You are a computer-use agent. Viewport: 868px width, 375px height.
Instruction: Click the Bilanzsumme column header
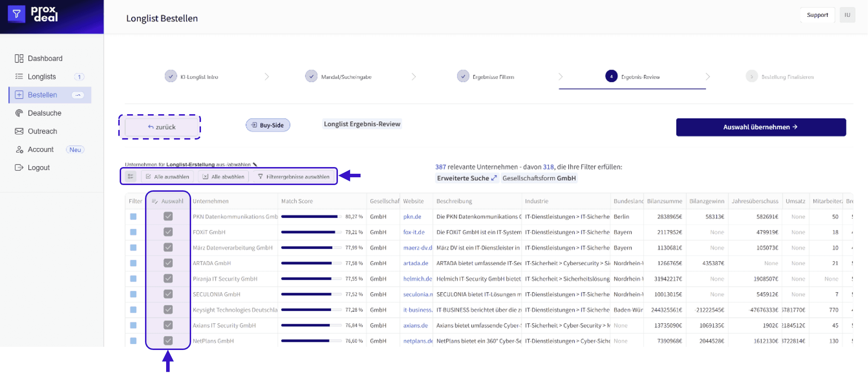tap(665, 201)
